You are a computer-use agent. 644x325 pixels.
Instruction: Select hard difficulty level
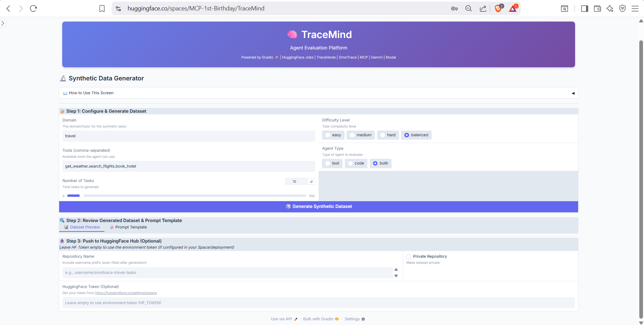pos(388,135)
